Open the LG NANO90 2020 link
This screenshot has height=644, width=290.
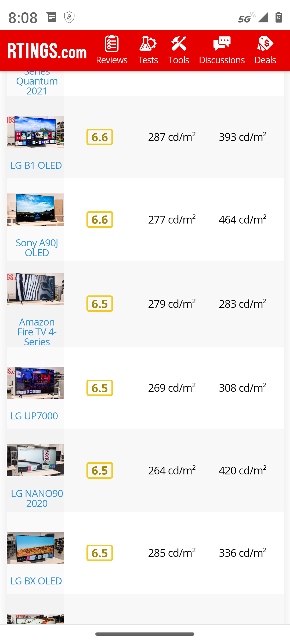coord(37,498)
